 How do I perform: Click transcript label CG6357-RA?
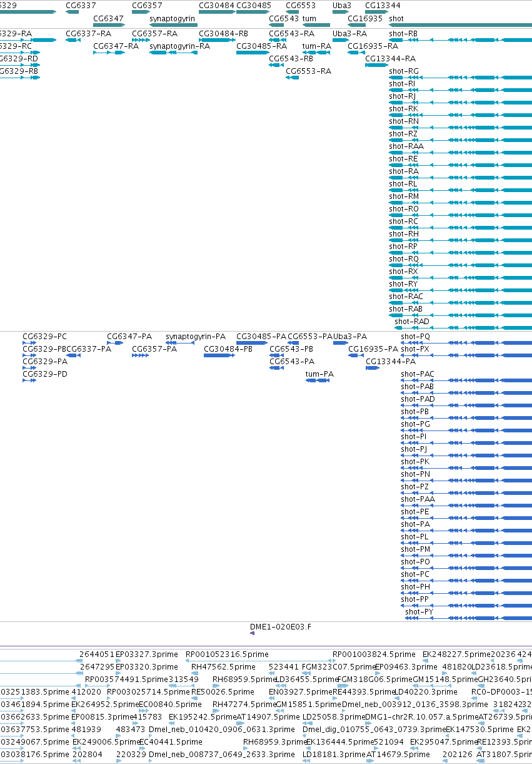pyautogui.click(x=154, y=33)
